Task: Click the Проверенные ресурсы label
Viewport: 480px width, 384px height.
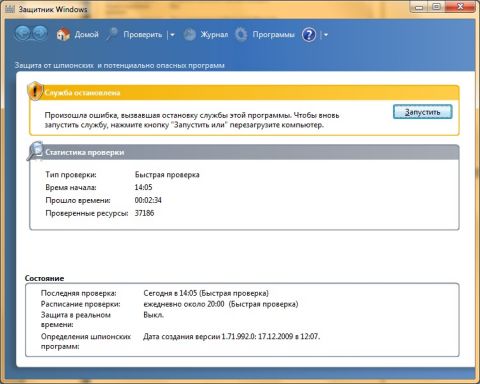Action: (87, 213)
